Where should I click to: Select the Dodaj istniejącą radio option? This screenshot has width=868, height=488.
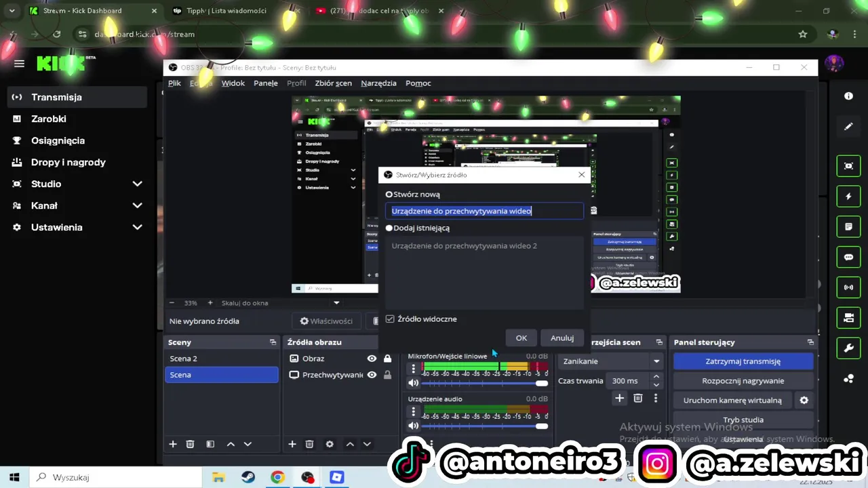click(389, 228)
